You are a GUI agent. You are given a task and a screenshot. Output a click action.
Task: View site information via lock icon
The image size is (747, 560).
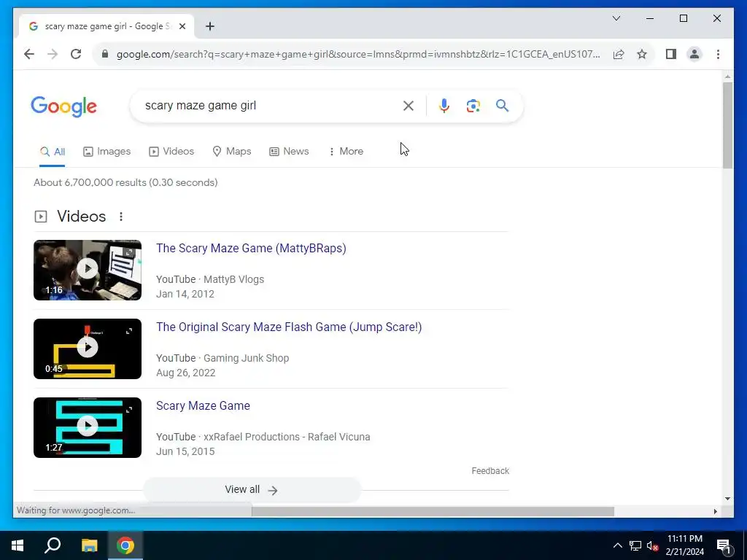pos(105,54)
